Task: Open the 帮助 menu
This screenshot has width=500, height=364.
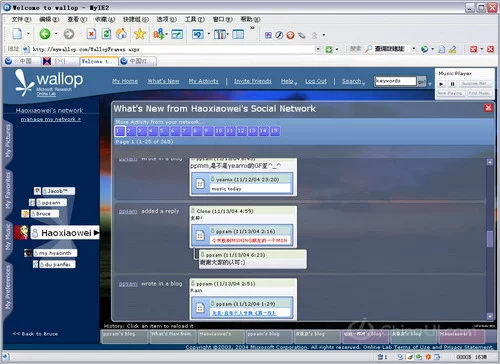Action: (x=250, y=19)
